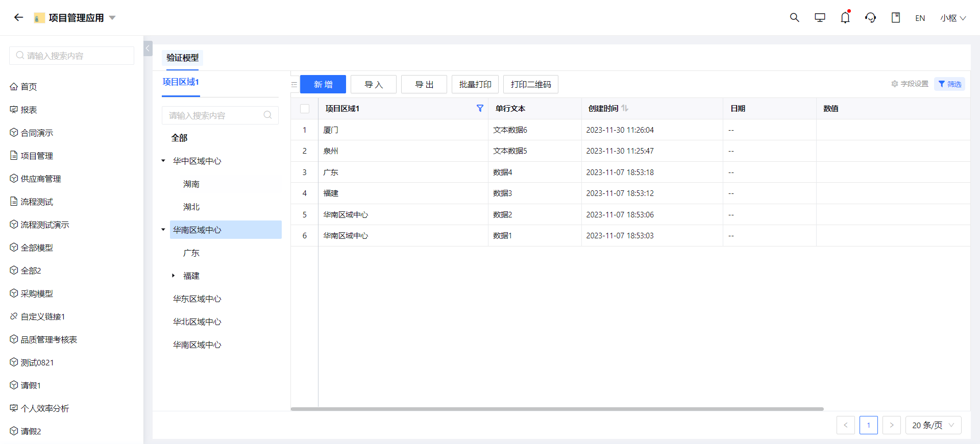Click the 品质管理考核表 cube icon

pos(14,339)
